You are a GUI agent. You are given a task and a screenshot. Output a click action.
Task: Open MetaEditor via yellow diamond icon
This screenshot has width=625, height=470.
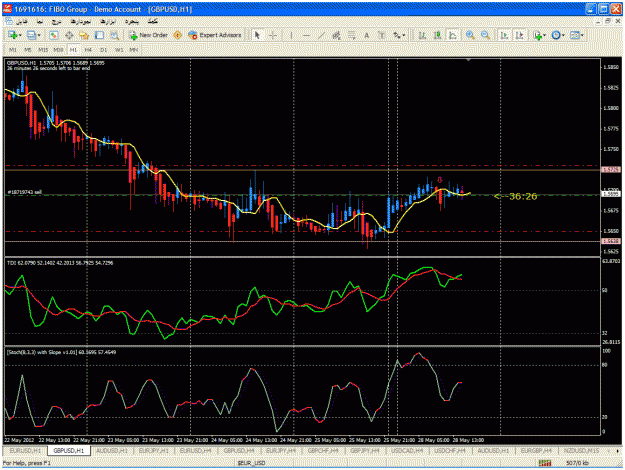(178, 35)
